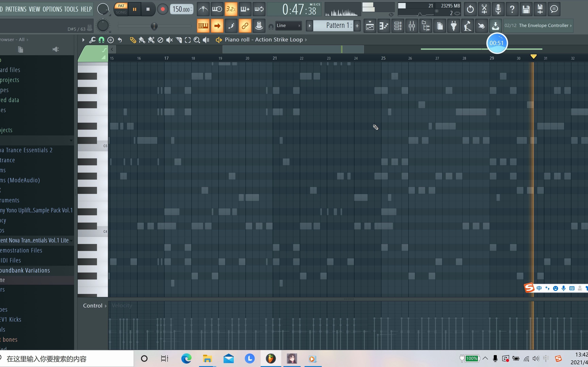Select the Mute tool in piano roll

point(169,40)
